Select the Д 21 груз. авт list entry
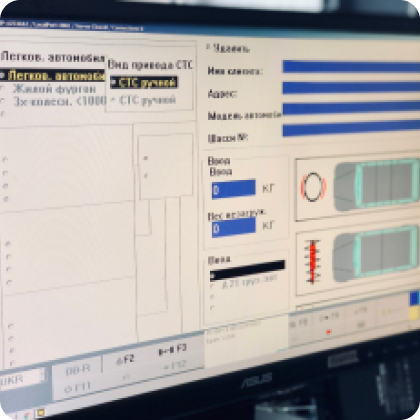The width and height of the screenshot is (420, 420). [249, 283]
